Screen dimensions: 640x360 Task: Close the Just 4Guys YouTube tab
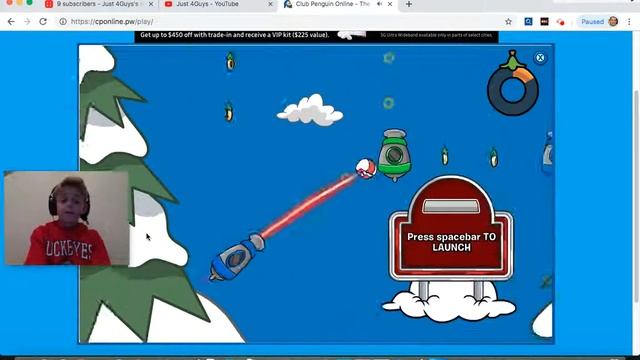(x=270, y=4)
